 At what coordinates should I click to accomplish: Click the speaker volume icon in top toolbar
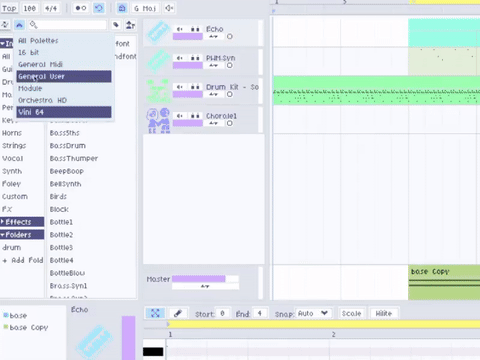(169, 8)
